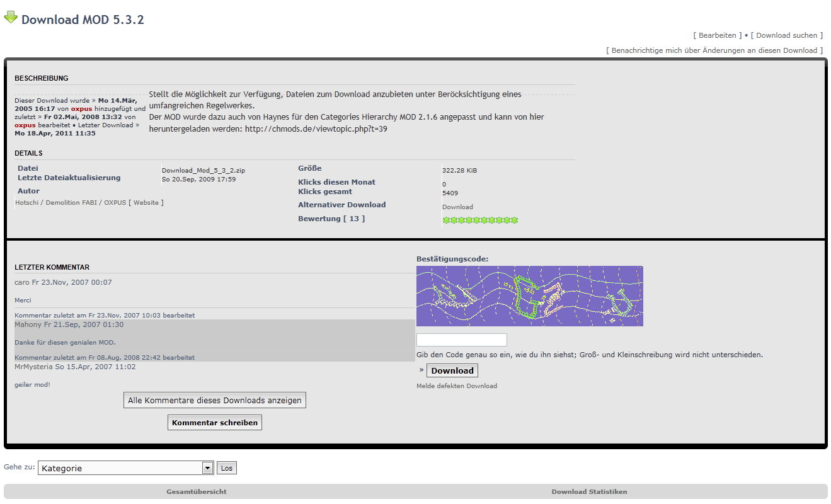This screenshot has width=831, height=504.
Task: Click the Alternativer Download link
Action: [457, 207]
